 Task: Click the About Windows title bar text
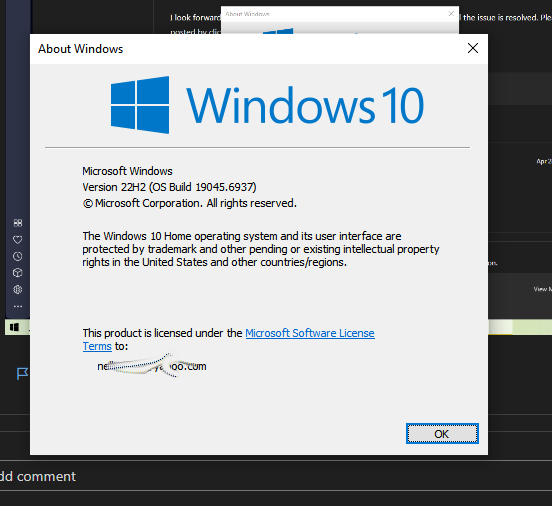coord(81,49)
